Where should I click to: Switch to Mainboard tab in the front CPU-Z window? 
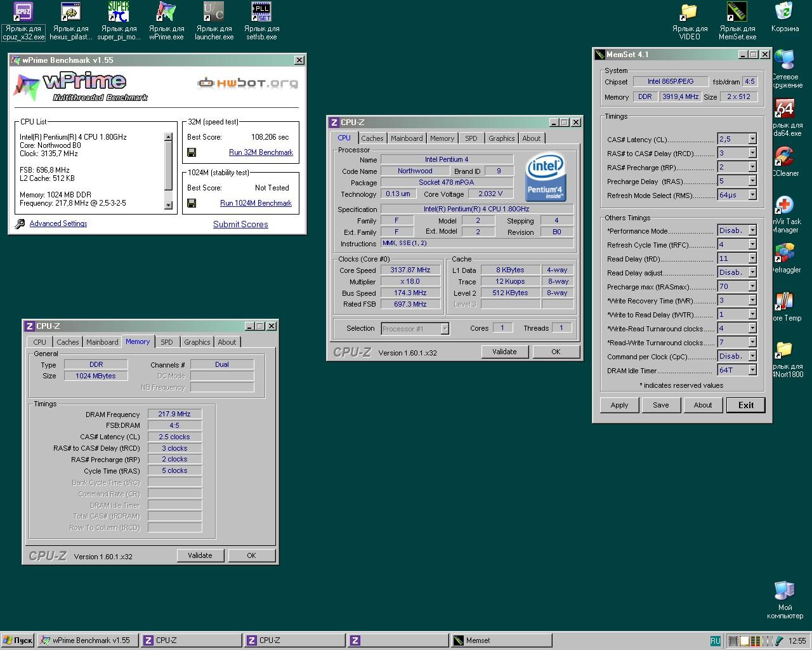407,138
